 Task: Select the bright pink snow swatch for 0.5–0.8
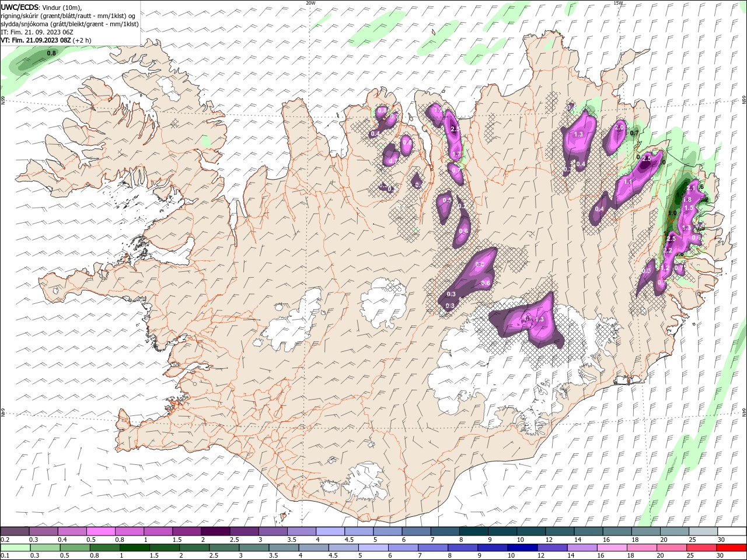click(x=100, y=531)
